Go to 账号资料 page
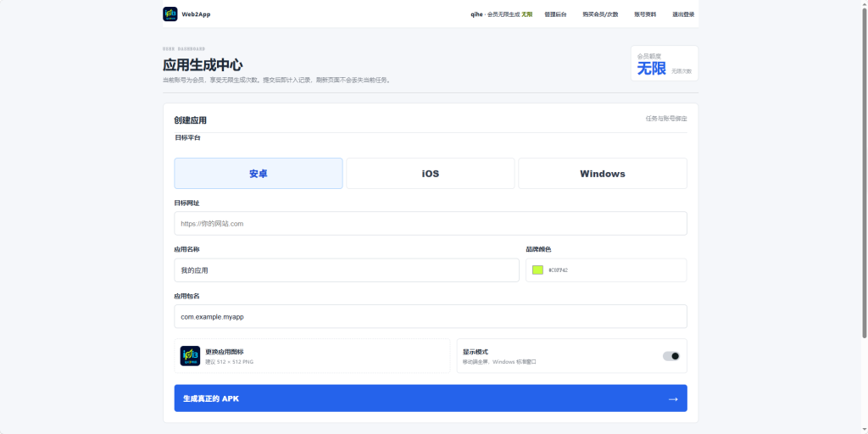The image size is (868, 434). [645, 14]
